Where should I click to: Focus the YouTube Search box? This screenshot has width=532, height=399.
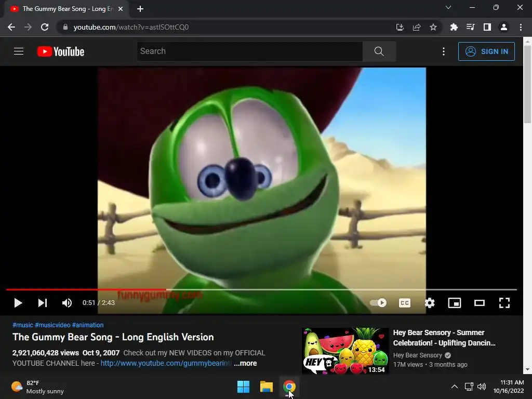[x=250, y=51]
